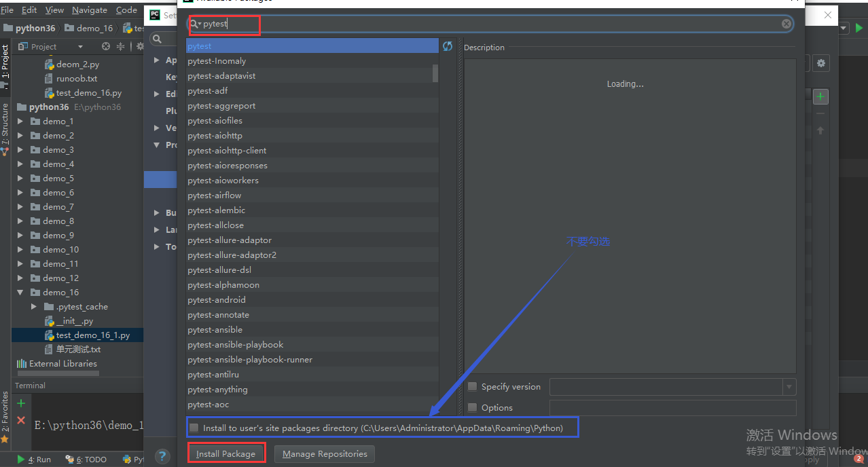Click python36 folder in breadcrumb bar
This screenshot has height=467, width=868.
(x=29, y=29)
